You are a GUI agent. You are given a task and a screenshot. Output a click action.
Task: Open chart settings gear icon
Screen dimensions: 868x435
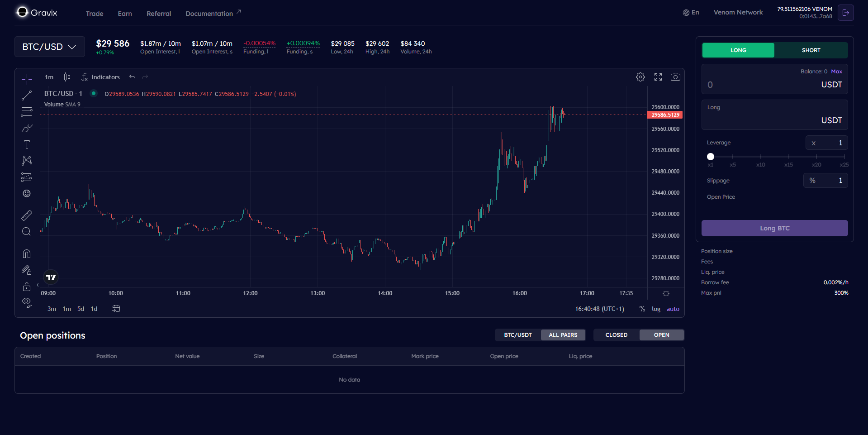640,77
